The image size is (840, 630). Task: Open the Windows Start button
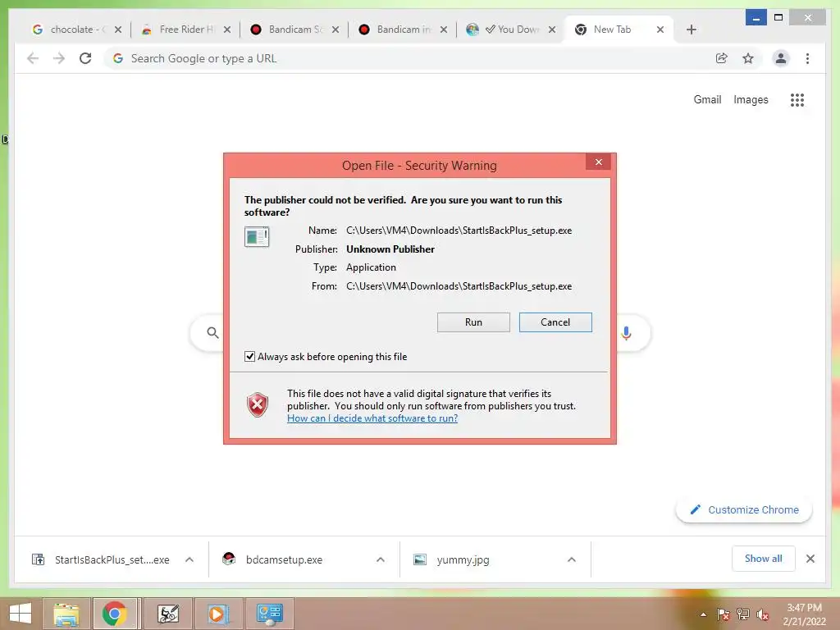tap(21, 614)
